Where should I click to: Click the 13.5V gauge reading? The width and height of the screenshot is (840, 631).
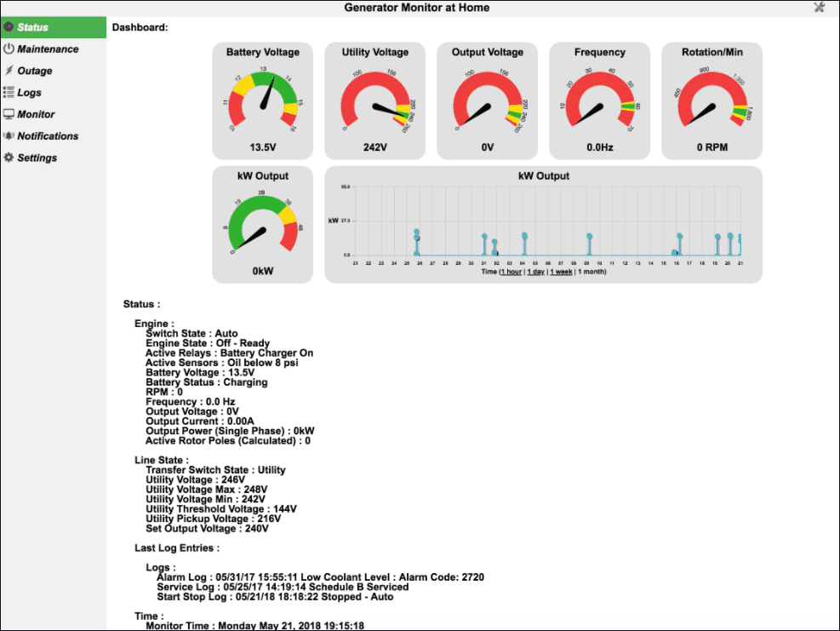(x=262, y=147)
